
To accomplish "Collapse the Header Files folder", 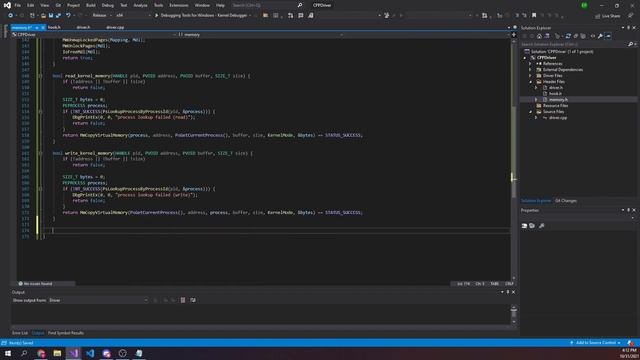I will pos(531,82).
